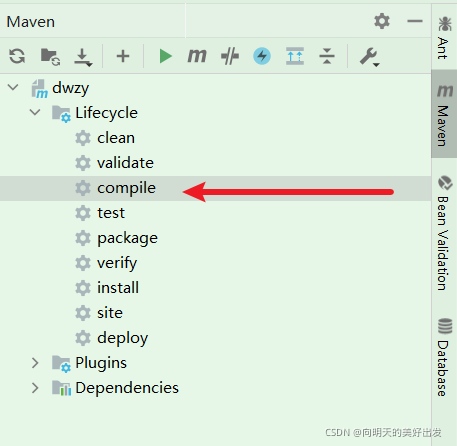457x446 pixels.
Task: Collapse the dwzy project node
Action: (x=13, y=87)
